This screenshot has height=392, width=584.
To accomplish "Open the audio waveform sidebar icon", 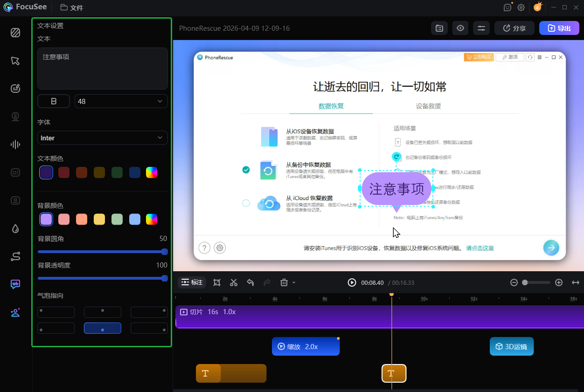I will (15, 144).
